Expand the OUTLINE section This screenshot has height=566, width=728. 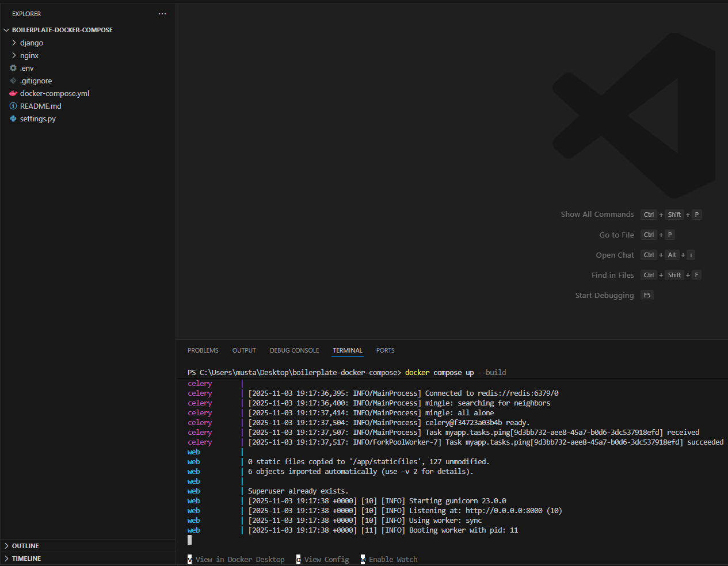coord(26,545)
